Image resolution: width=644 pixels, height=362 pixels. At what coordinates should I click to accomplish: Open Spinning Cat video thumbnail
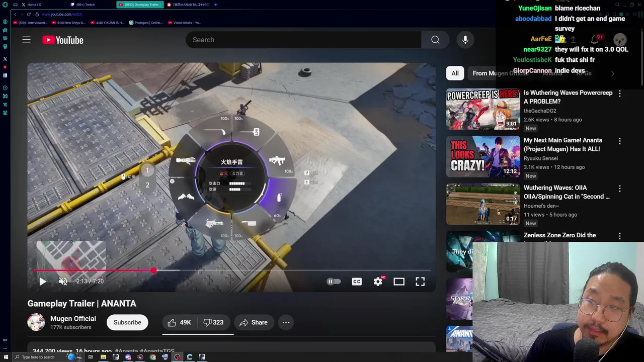483,204
